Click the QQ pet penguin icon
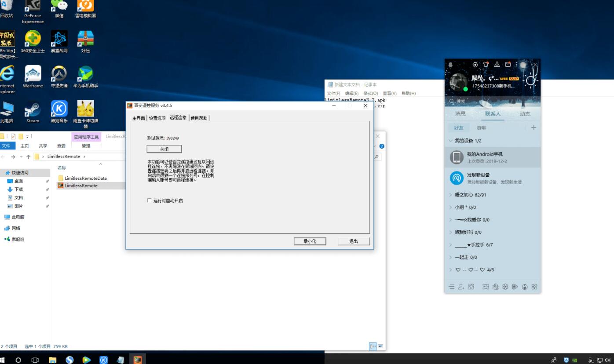 click(x=496, y=287)
